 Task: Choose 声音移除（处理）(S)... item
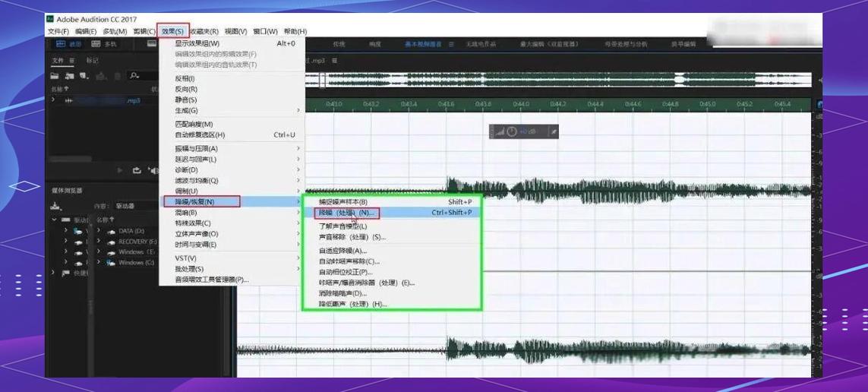pos(393,237)
